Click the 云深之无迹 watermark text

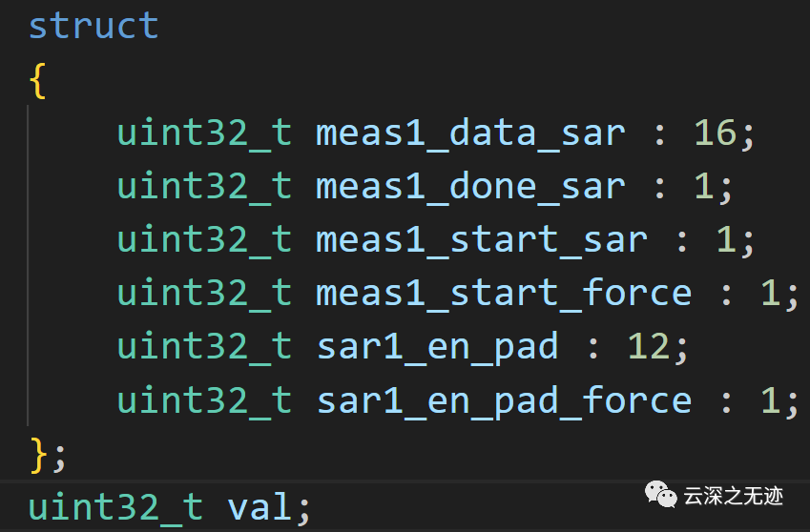click(733, 496)
